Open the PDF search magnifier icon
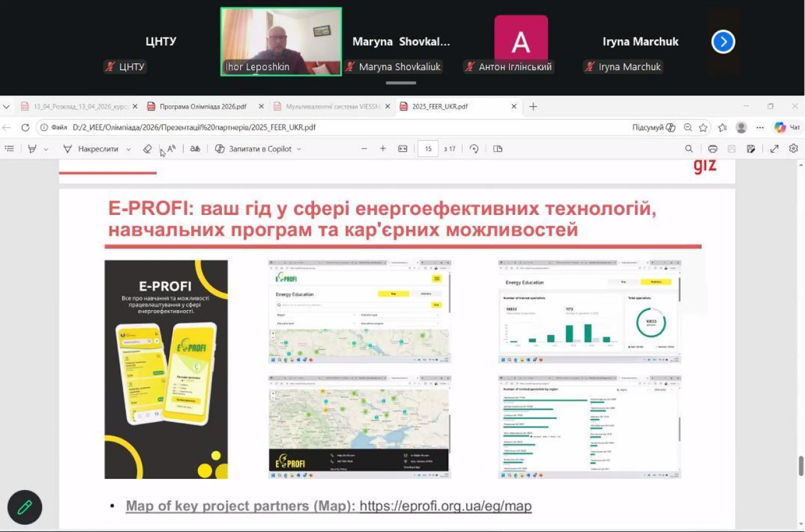Viewport: 805px width, 532px height. [x=688, y=149]
